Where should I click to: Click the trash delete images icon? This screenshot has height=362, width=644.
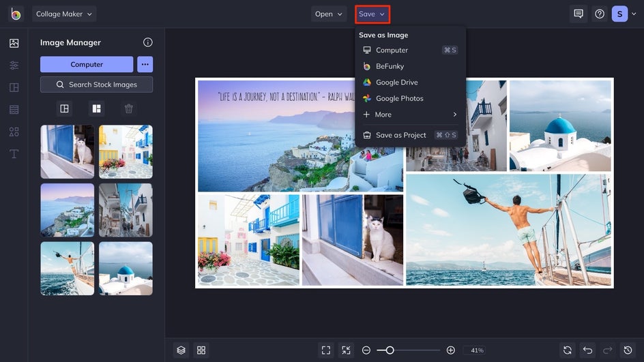coord(128,108)
